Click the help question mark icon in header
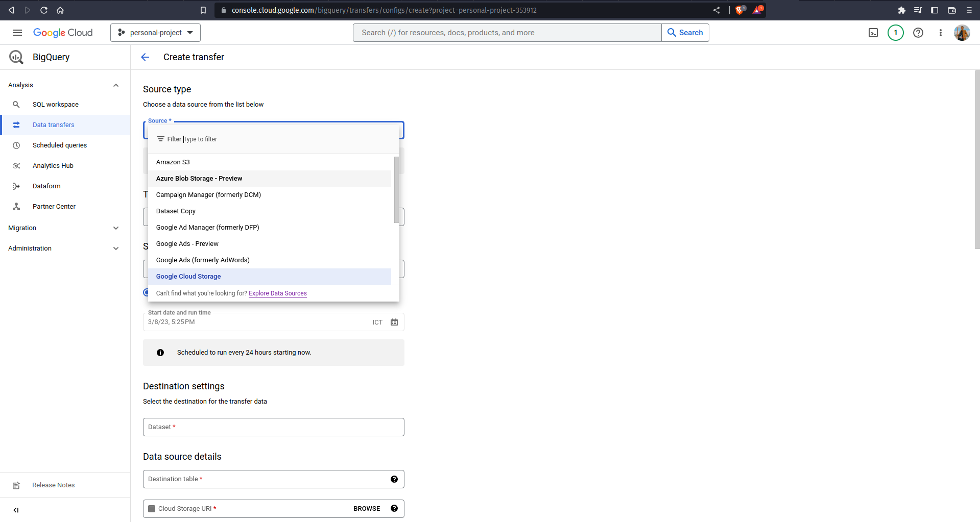The height and width of the screenshot is (522, 980). point(918,33)
